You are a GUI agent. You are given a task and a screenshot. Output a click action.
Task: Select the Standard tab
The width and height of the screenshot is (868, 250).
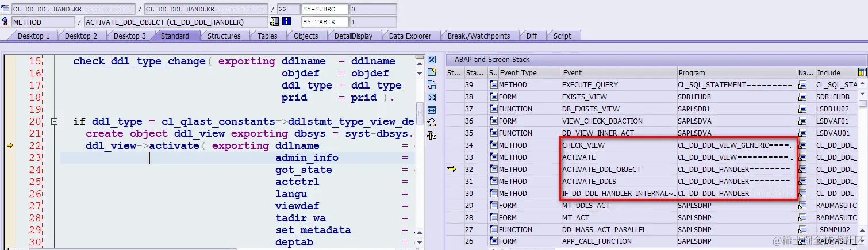(175, 36)
